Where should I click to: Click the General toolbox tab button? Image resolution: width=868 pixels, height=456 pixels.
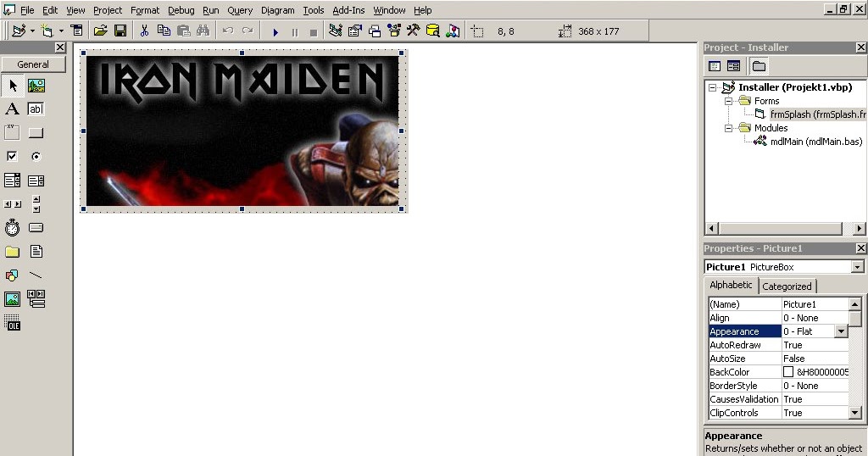pos(33,64)
